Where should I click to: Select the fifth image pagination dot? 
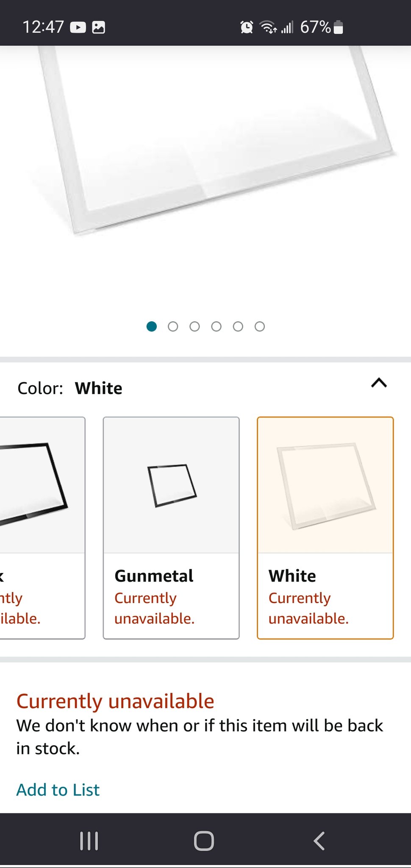pyautogui.click(x=238, y=326)
